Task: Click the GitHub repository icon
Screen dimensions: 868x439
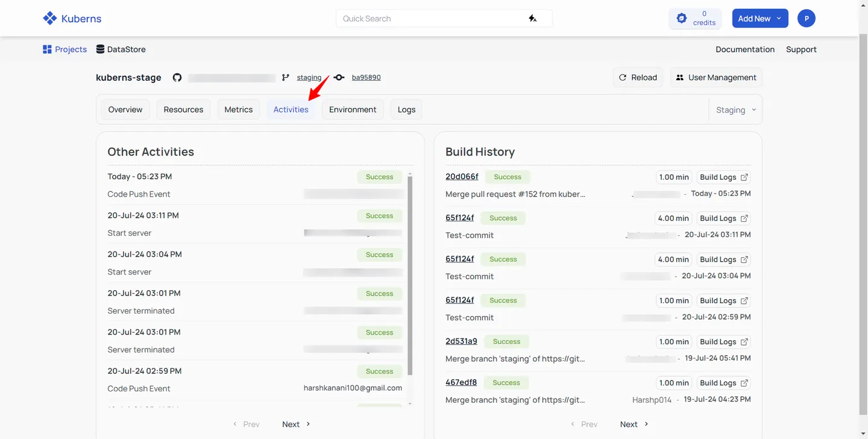Action: pos(177,77)
